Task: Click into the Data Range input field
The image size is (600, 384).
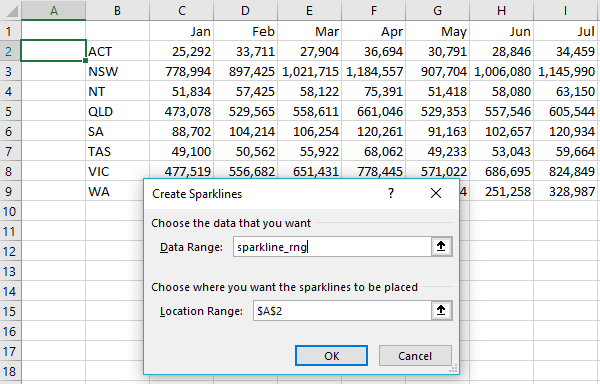Action: point(332,247)
